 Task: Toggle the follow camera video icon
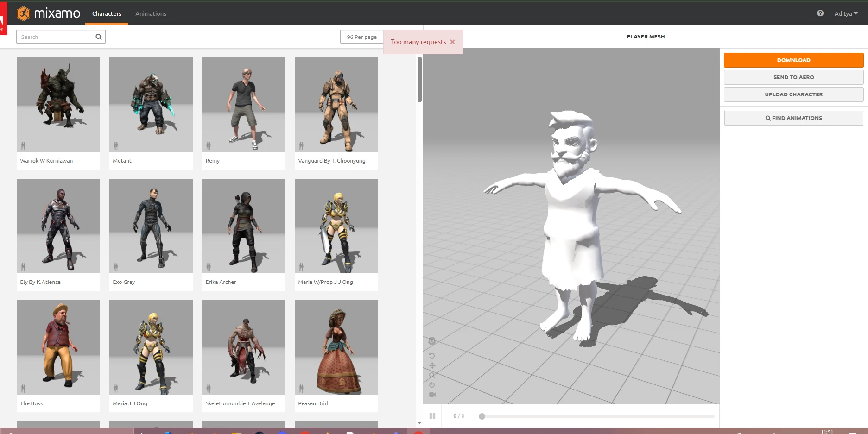coord(432,395)
